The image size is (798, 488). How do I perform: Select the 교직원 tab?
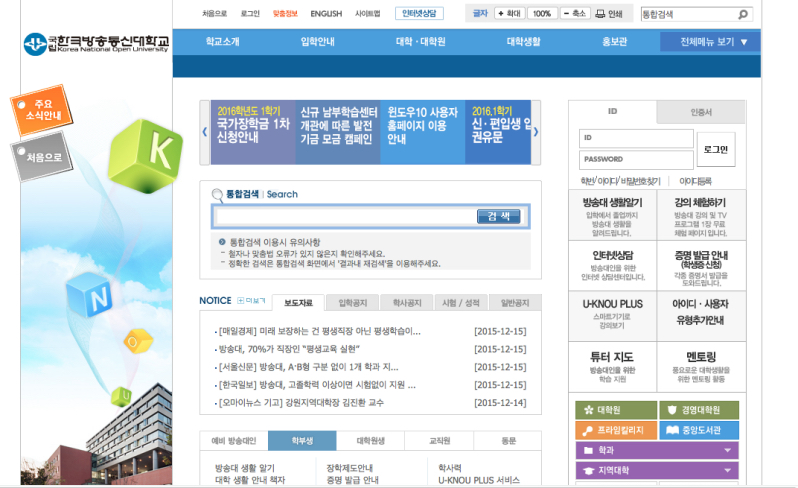point(439,441)
